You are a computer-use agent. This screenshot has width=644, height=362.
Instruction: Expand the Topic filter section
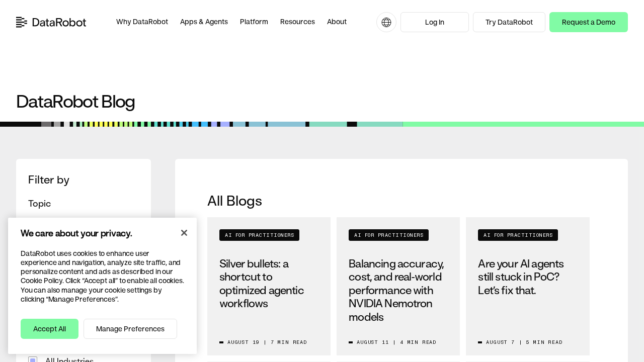pos(39,204)
